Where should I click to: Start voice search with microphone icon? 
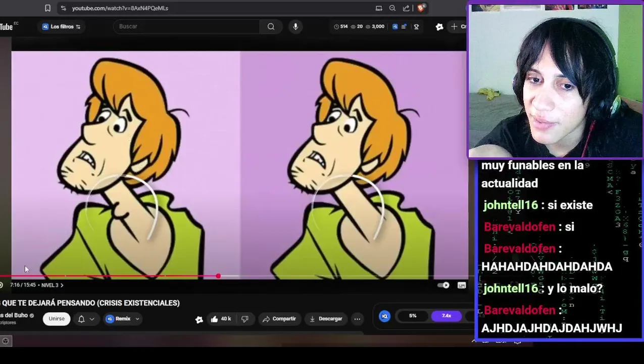pyautogui.click(x=295, y=26)
